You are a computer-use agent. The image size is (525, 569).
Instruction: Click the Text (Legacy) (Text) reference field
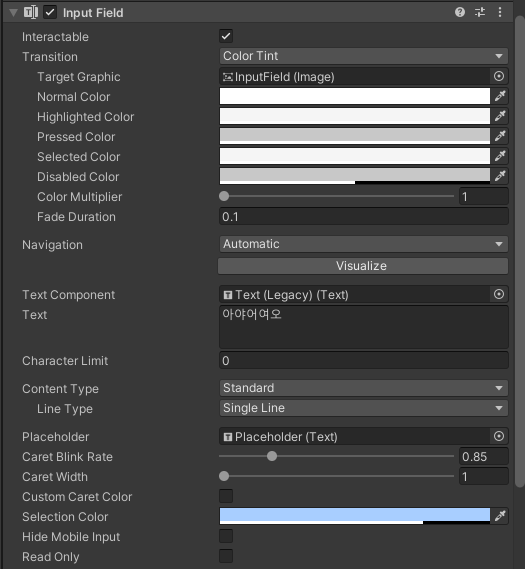tap(355, 294)
